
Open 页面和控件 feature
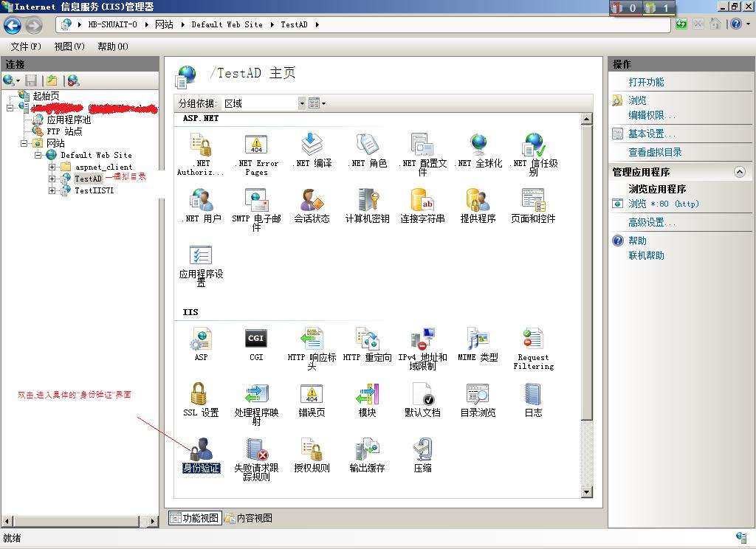533,206
